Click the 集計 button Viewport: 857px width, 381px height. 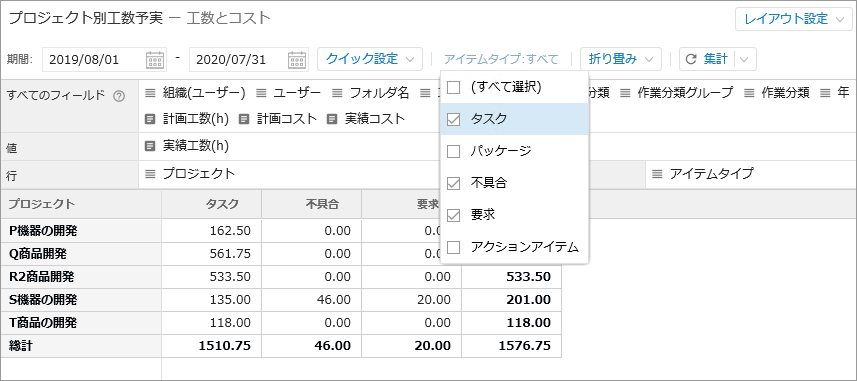[708, 60]
